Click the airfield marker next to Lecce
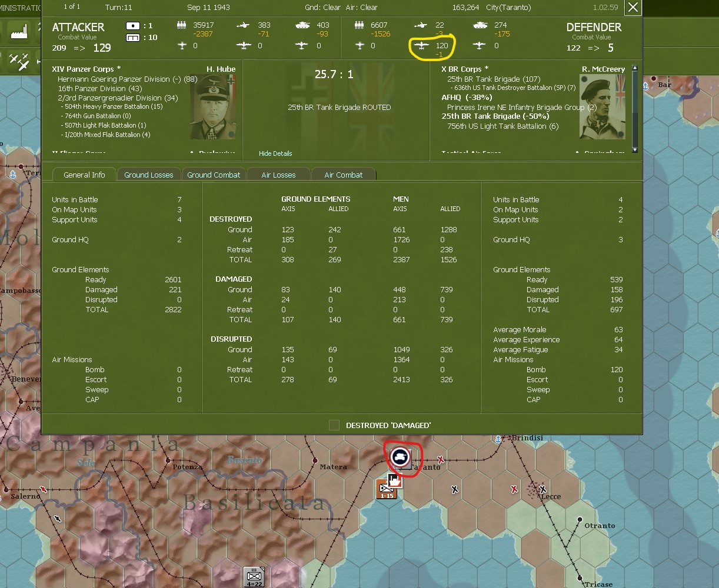 (x=542, y=489)
